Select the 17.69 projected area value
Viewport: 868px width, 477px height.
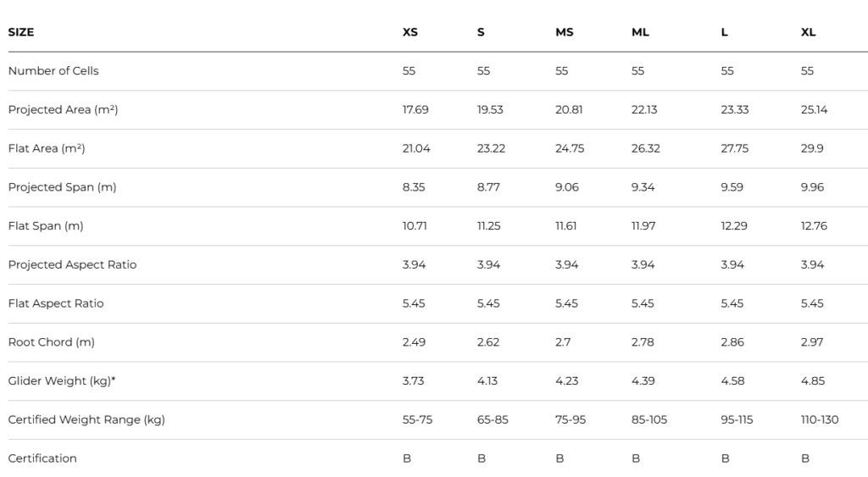click(415, 110)
